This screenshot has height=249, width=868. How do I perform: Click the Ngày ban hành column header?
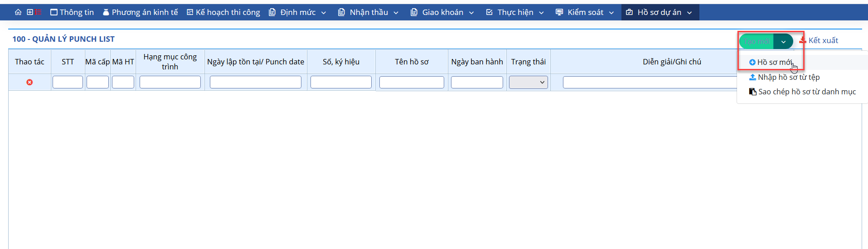477,62
